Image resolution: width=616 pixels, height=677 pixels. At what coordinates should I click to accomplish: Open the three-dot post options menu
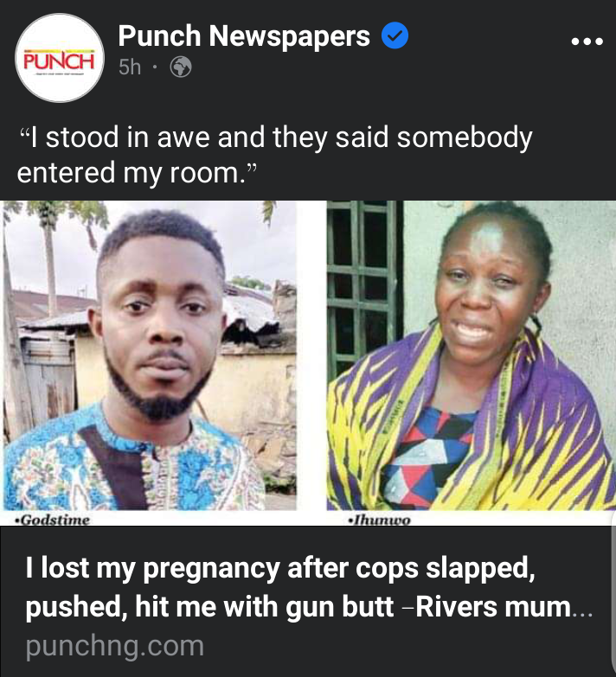(587, 42)
